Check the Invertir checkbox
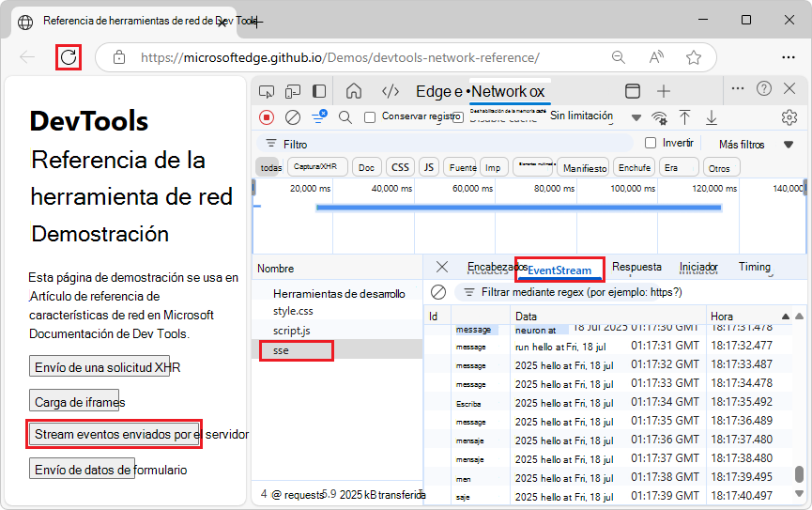The width and height of the screenshot is (812, 510). click(x=651, y=143)
